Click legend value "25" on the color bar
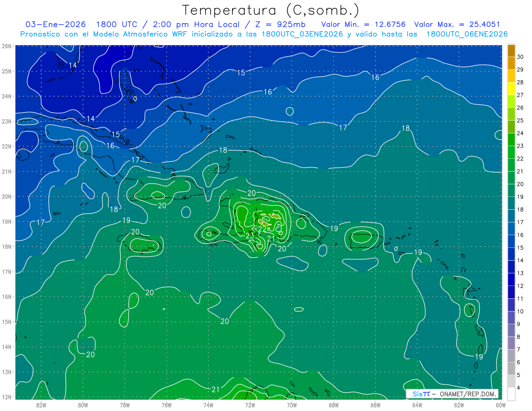 coord(520,121)
